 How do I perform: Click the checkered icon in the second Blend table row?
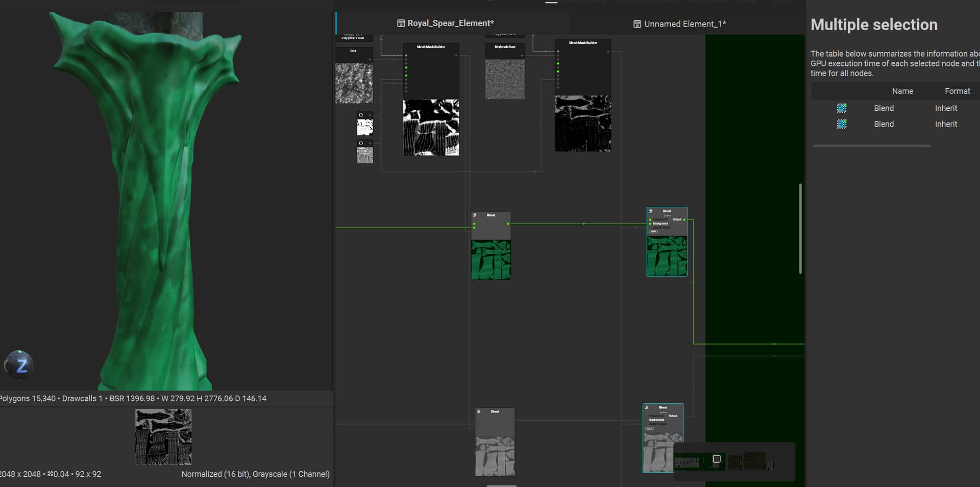[x=842, y=124]
